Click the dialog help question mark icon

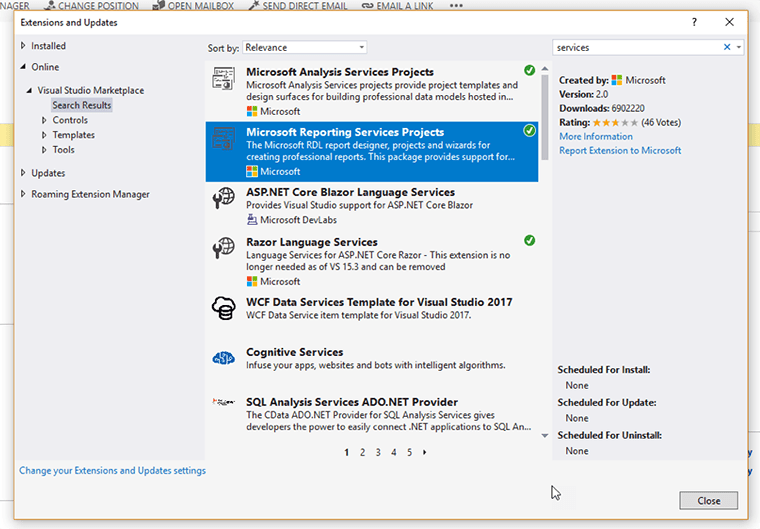click(x=695, y=22)
